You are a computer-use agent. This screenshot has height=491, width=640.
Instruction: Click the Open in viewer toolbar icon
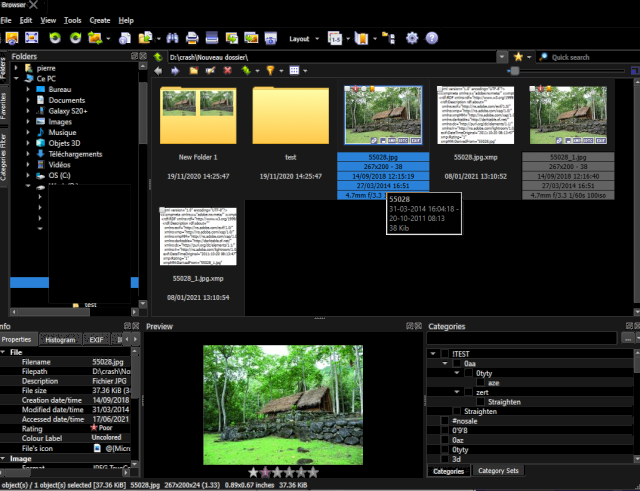pyautogui.click(x=12, y=38)
